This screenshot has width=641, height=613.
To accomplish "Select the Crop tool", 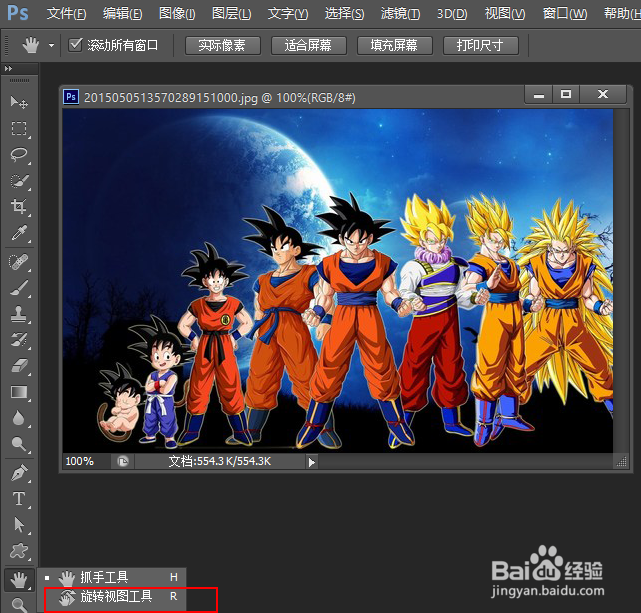I will (19, 206).
